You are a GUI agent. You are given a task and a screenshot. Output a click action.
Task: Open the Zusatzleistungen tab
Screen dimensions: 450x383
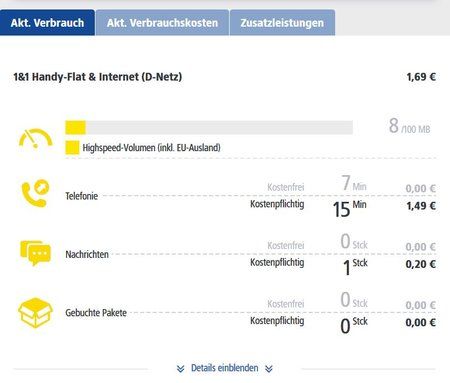282,23
